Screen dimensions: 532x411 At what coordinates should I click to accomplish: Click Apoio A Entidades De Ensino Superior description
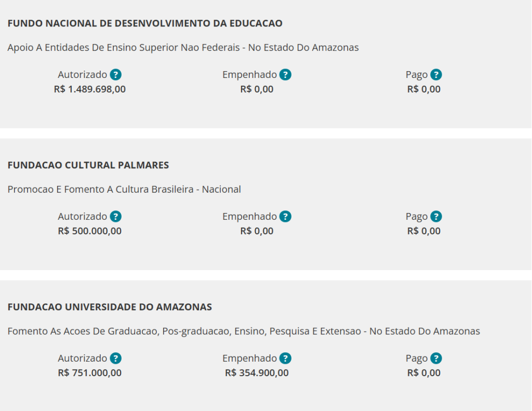click(x=183, y=47)
